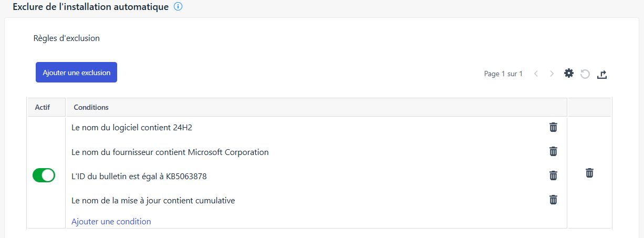The image size is (644, 238).
Task: Click the Actif column header
Action: (42, 107)
